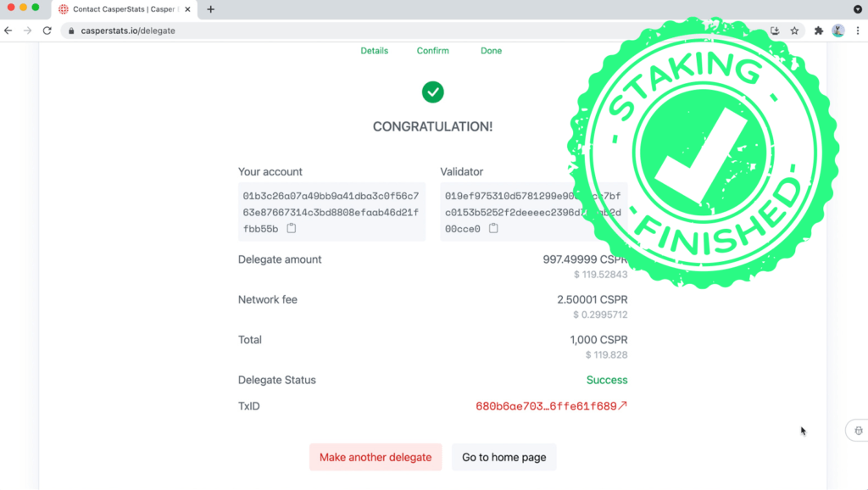Bookmark this page with the star icon
Screen dimensions: 868x490
coord(794,31)
